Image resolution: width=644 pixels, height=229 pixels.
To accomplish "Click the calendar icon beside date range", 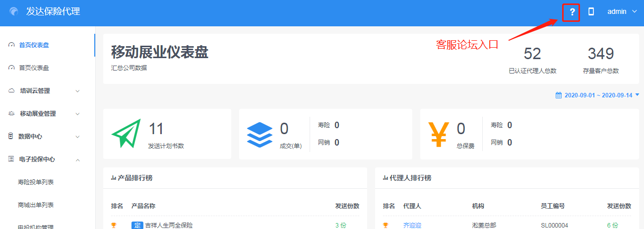I will tap(558, 95).
